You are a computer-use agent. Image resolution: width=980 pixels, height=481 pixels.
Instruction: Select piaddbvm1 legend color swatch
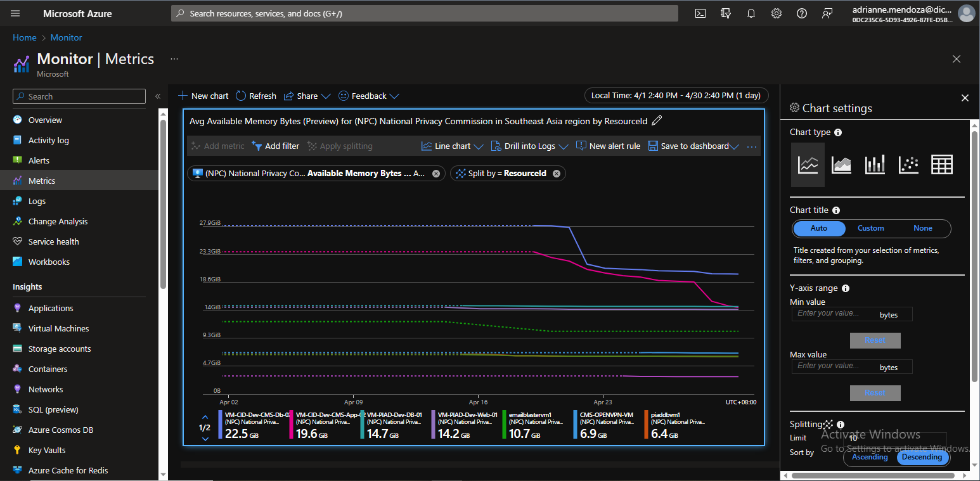tap(646, 425)
